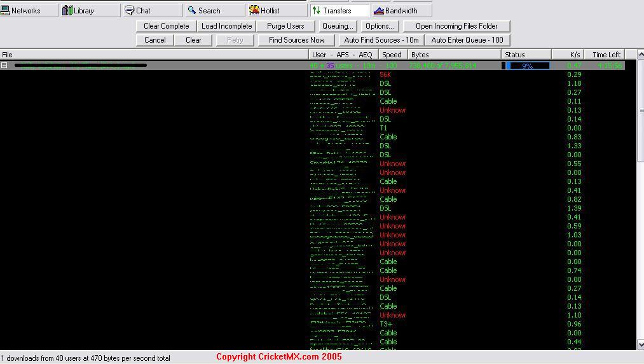Image resolution: width=644 pixels, height=364 pixels.
Task: Sort by the Speed column header
Action: click(393, 55)
